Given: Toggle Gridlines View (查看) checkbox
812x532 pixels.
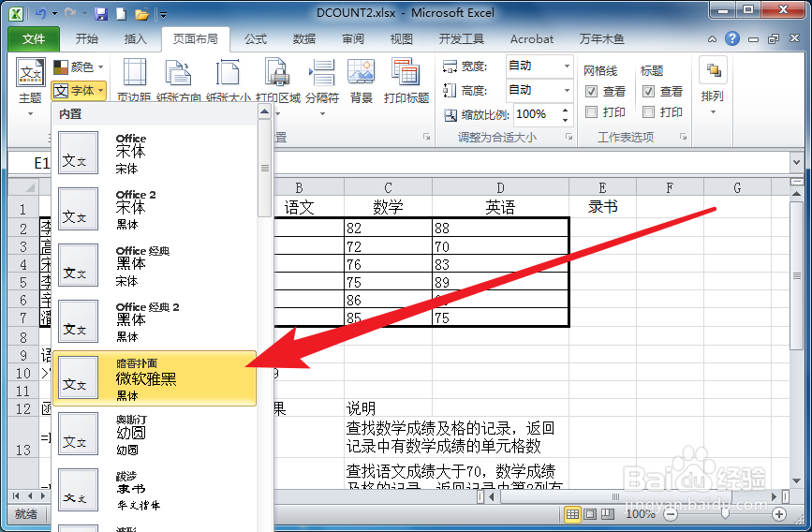Looking at the screenshot, I should 591,92.
